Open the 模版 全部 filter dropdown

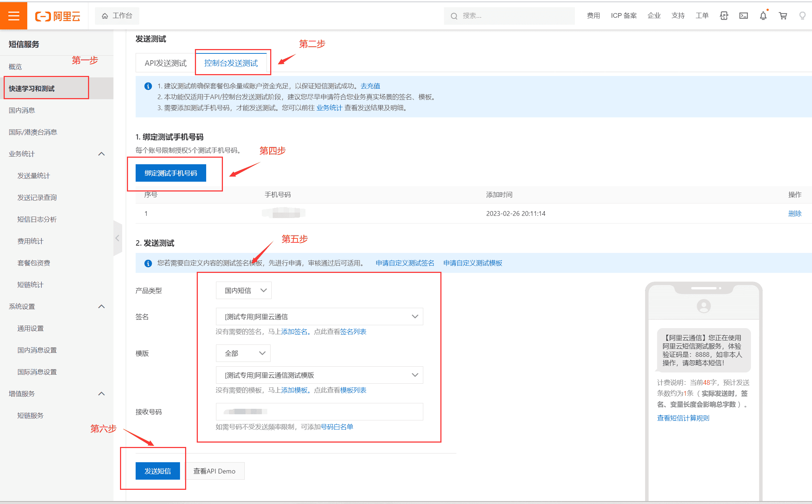click(x=243, y=353)
